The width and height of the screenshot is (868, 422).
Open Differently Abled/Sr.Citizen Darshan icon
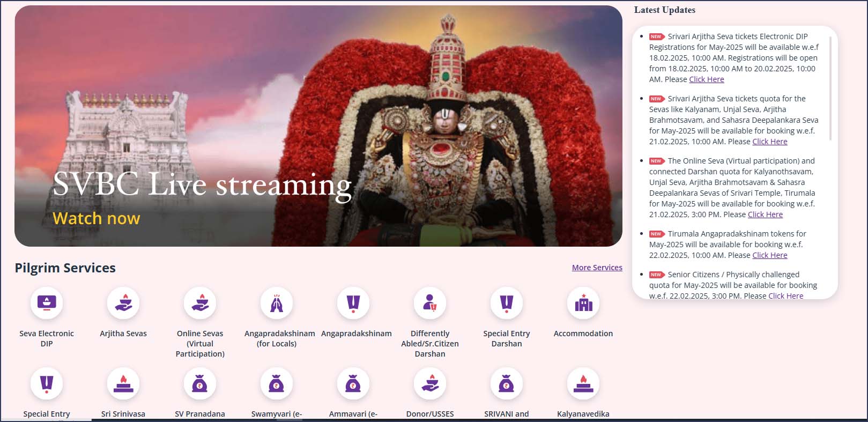430,303
